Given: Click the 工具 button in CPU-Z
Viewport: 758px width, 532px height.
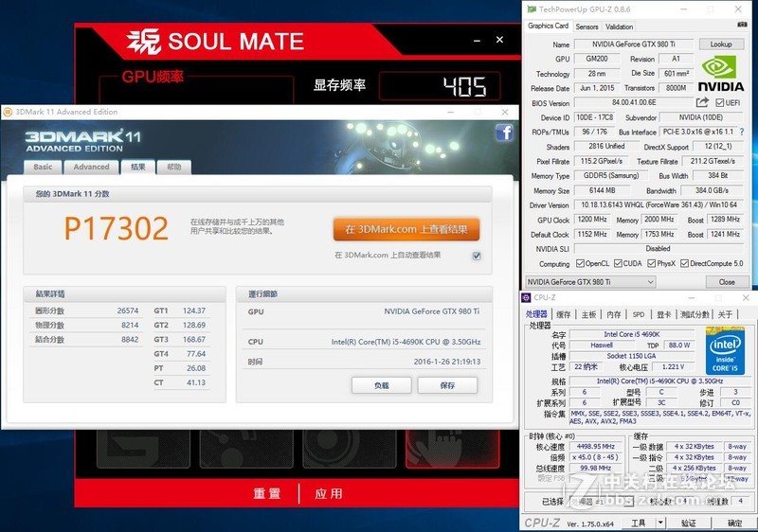Looking at the screenshot, I should pos(639,523).
